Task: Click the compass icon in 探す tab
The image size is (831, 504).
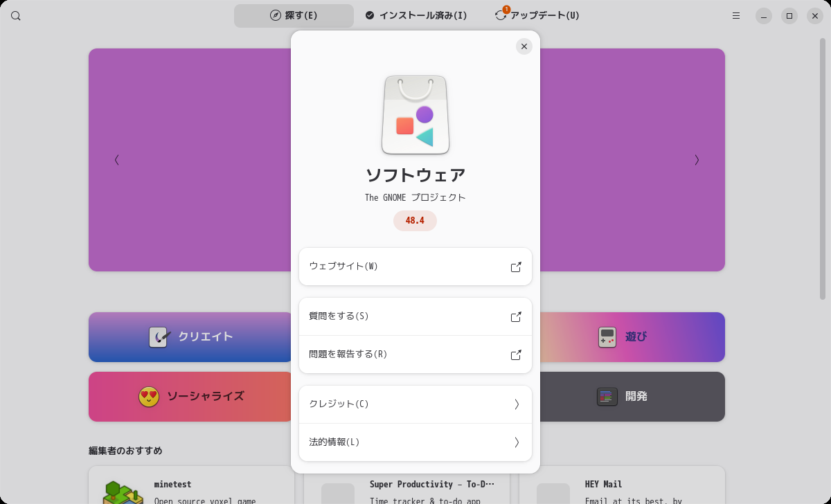Action: click(275, 15)
